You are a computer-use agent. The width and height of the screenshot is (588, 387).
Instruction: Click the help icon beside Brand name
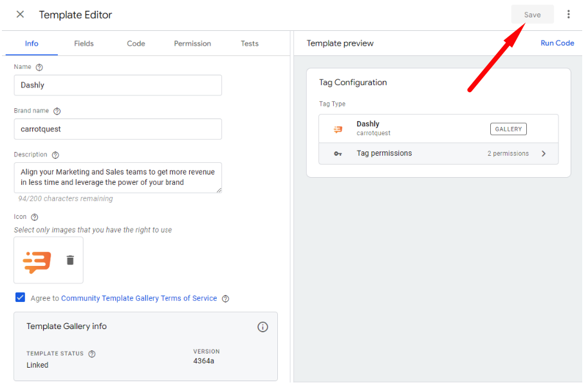pyautogui.click(x=57, y=111)
